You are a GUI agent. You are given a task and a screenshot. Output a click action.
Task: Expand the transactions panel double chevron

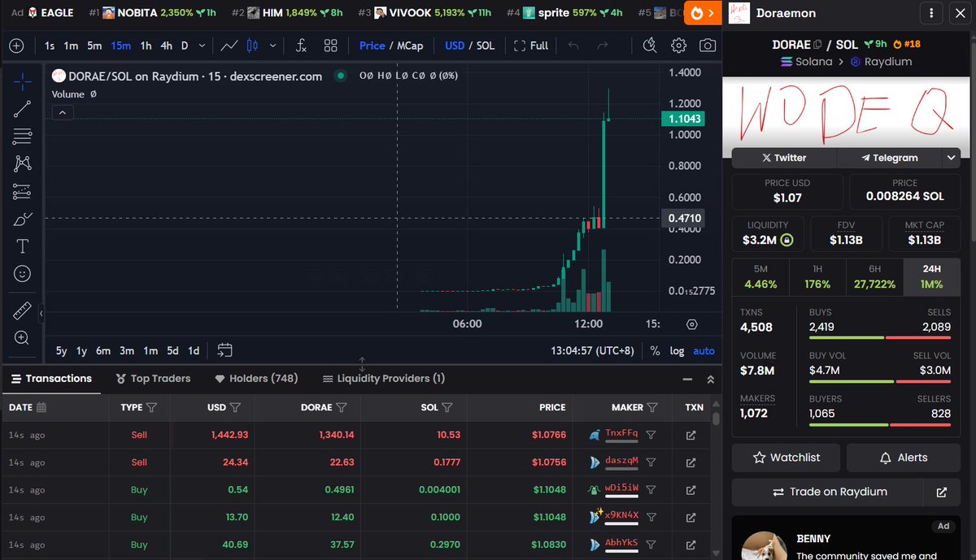710,379
